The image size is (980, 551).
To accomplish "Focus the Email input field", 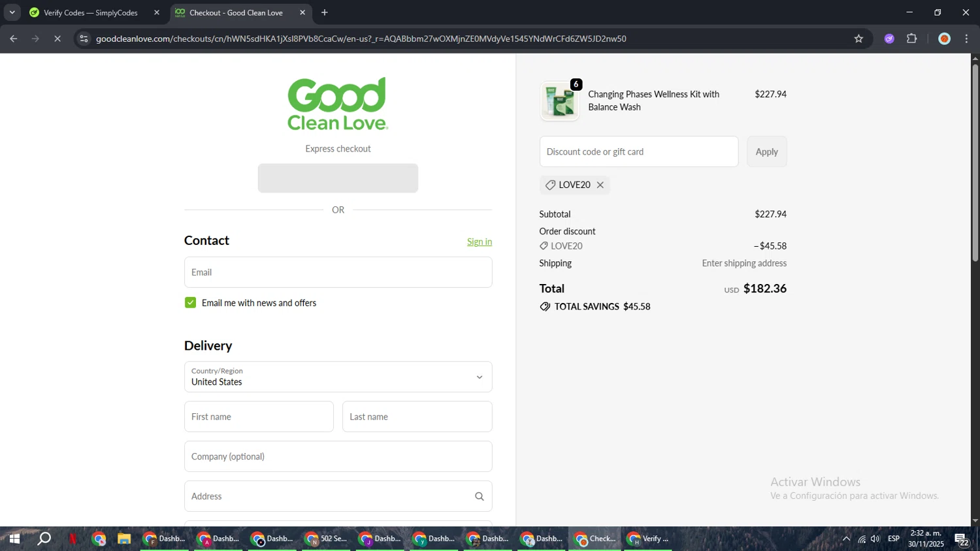I will pyautogui.click(x=338, y=272).
